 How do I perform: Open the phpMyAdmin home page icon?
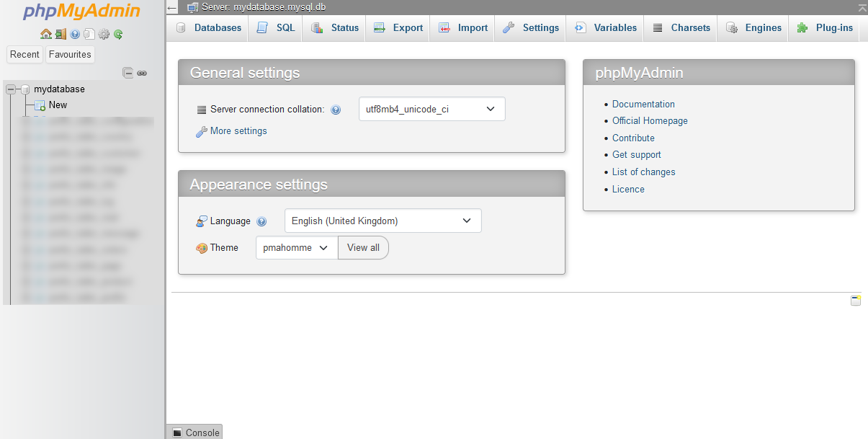[46, 34]
